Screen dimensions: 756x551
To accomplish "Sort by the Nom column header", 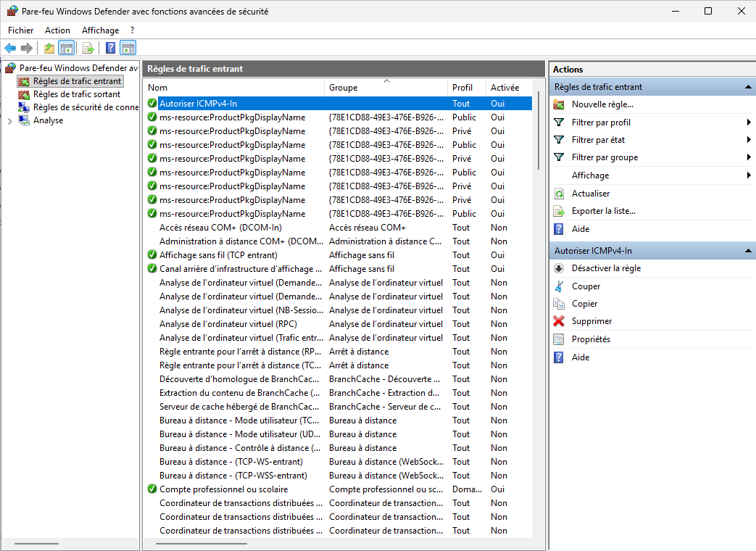I will (234, 88).
